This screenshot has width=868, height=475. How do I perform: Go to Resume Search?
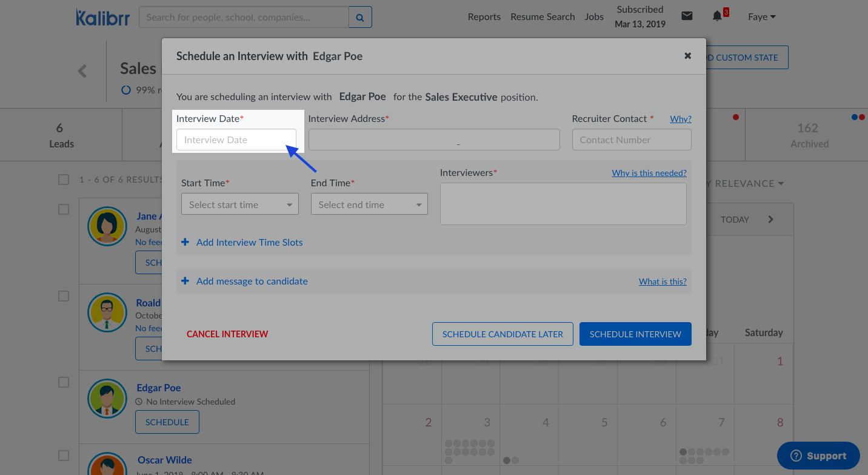542,17
